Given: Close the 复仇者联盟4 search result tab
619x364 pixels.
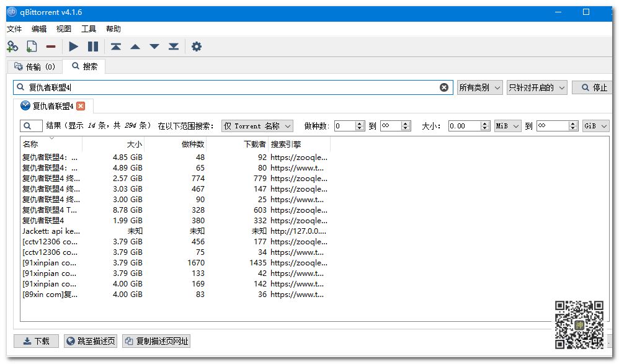Looking at the screenshot, I should [81, 106].
